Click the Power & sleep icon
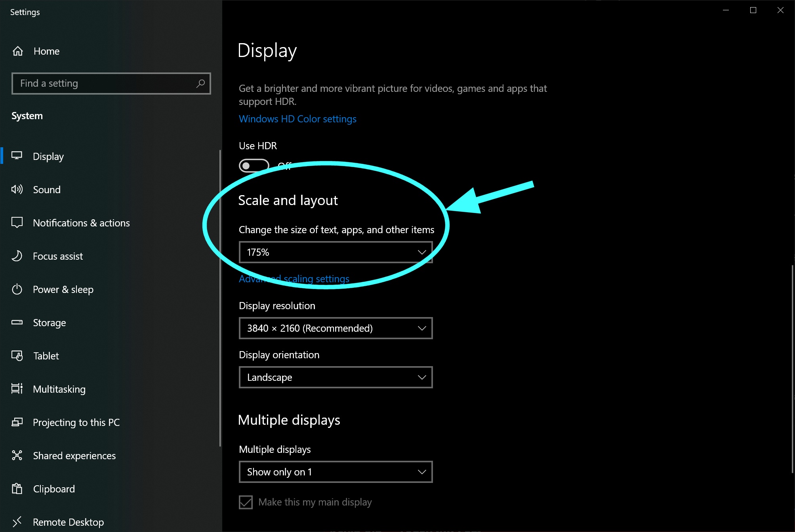The image size is (795, 532). [17, 289]
